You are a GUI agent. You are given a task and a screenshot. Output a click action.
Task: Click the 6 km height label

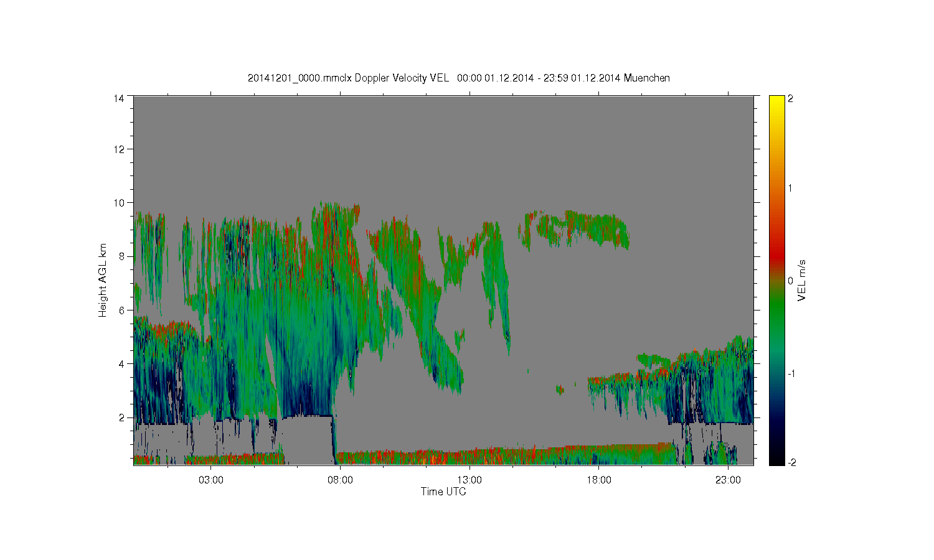pos(121,310)
